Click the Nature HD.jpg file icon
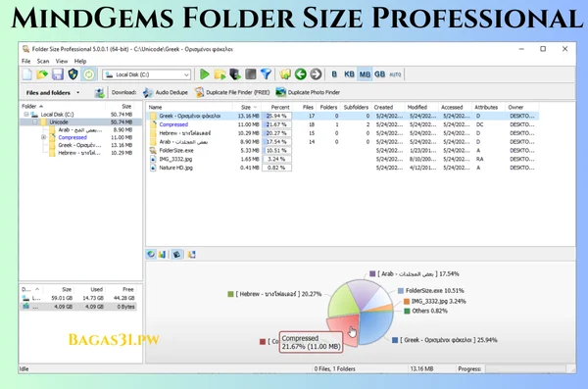Screen dimensions: 588x389 click(x=153, y=168)
